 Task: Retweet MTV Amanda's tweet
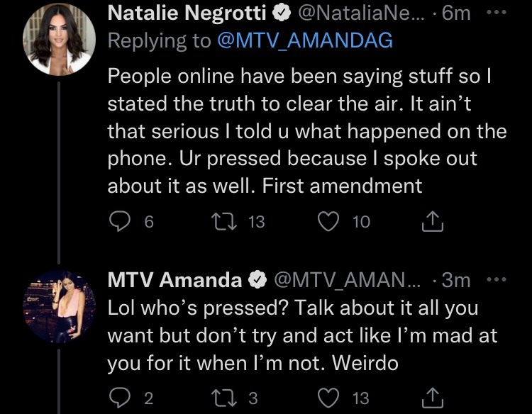click(224, 398)
